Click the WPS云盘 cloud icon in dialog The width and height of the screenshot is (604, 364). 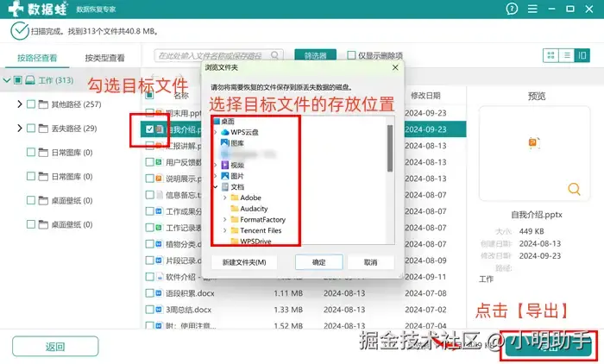(225, 132)
